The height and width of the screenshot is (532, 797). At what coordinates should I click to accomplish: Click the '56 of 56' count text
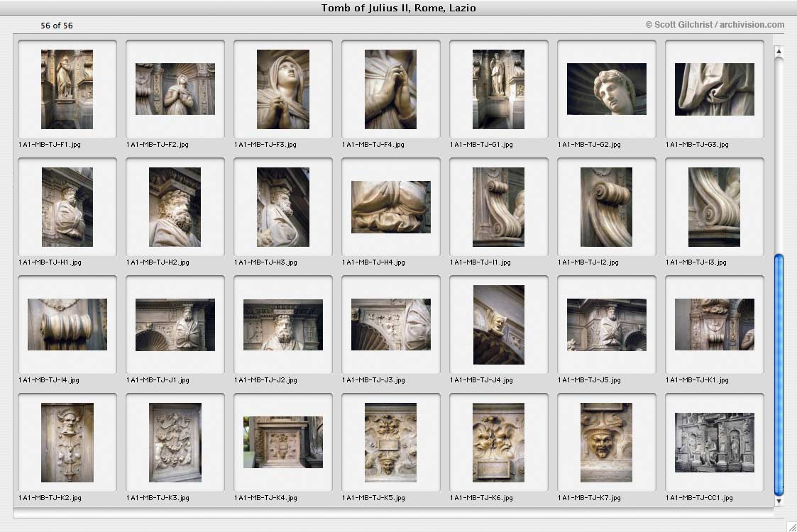(56, 26)
